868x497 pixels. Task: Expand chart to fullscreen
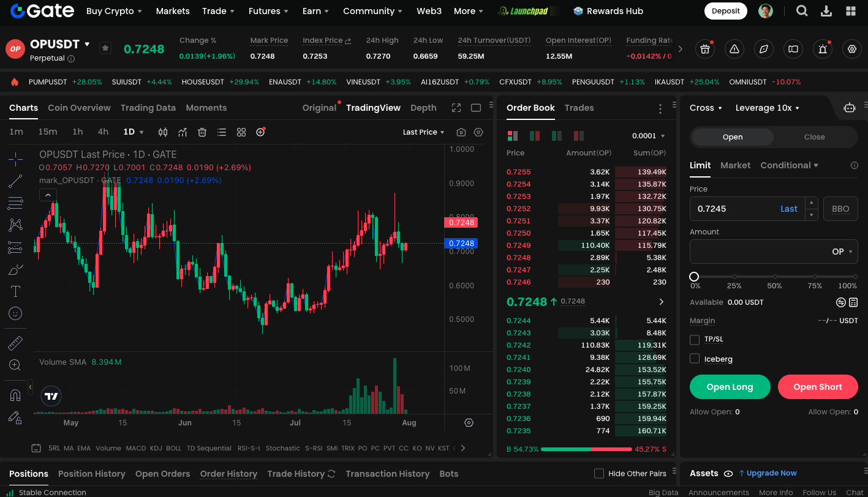coord(456,108)
